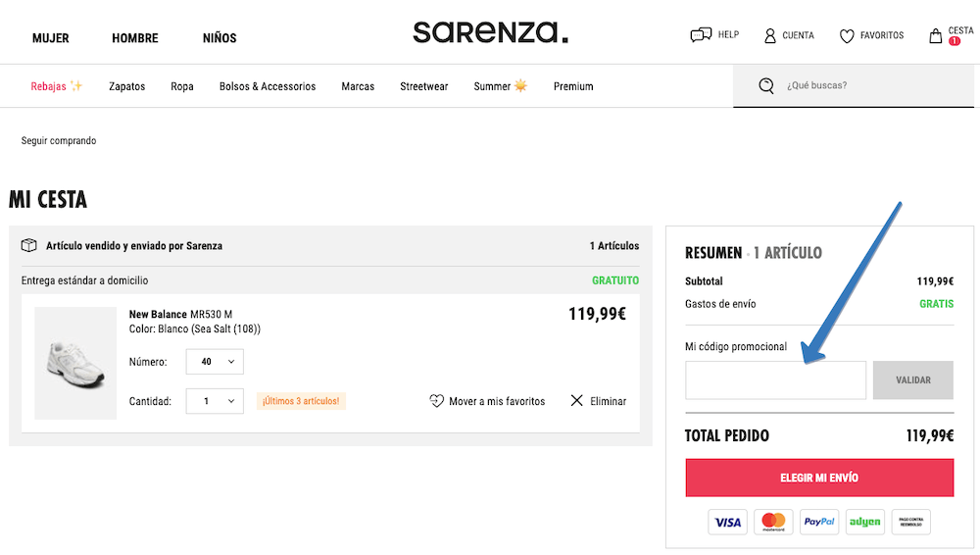Open the Mujer menu
This screenshot has height=555, width=980.
pos(51,38)
